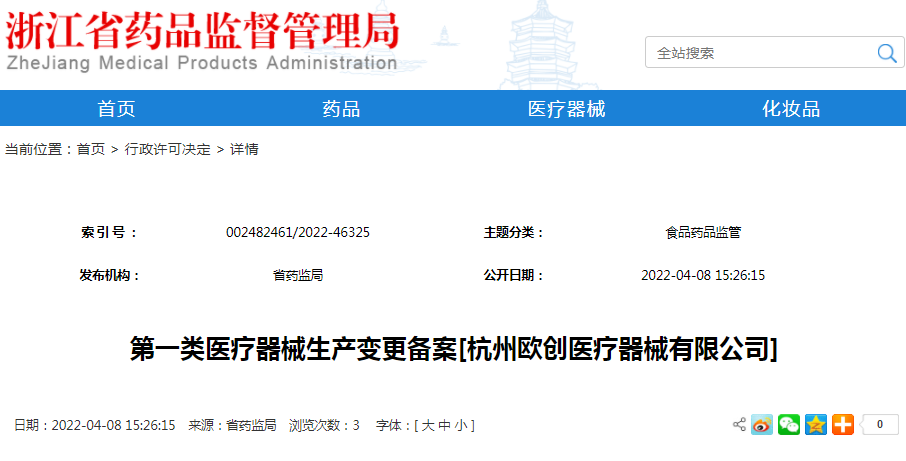
Task: Share to QQ Zone star icon
Action: [x=816, y=425]
